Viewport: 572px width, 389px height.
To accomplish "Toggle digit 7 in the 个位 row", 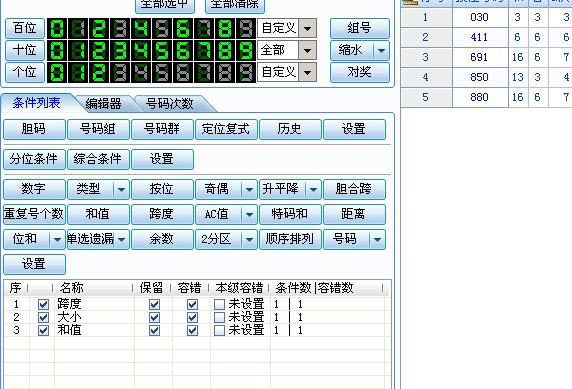I will pyautogui.click(x=204, y=72).
